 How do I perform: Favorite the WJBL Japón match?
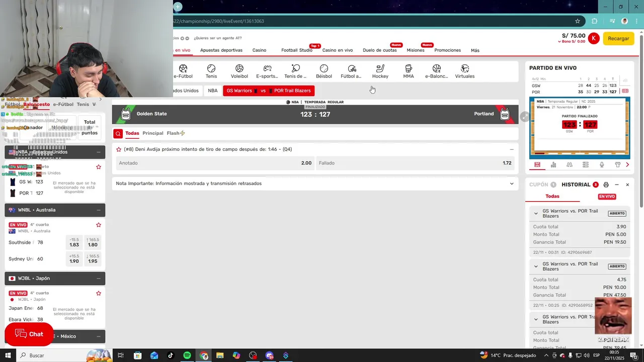pos(99,293)
